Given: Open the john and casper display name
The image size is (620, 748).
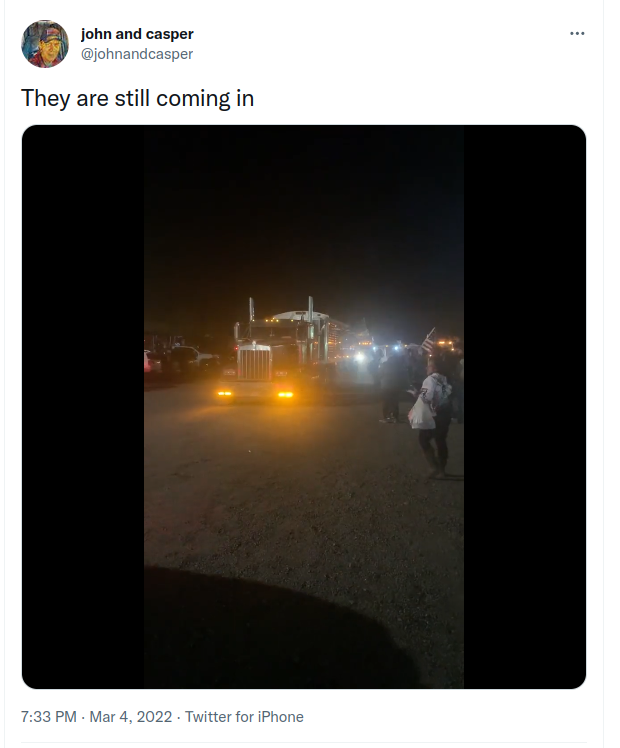Looking at the screenshot, I should (137, 34).
